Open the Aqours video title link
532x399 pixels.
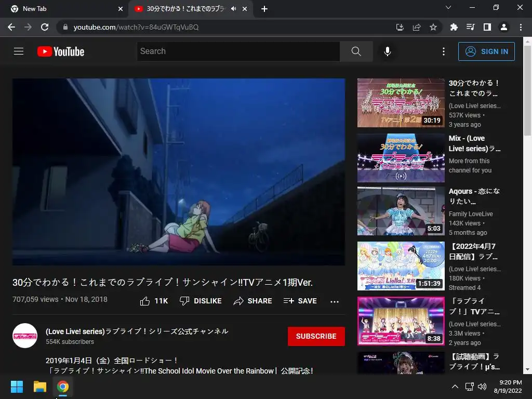(474, 196)
